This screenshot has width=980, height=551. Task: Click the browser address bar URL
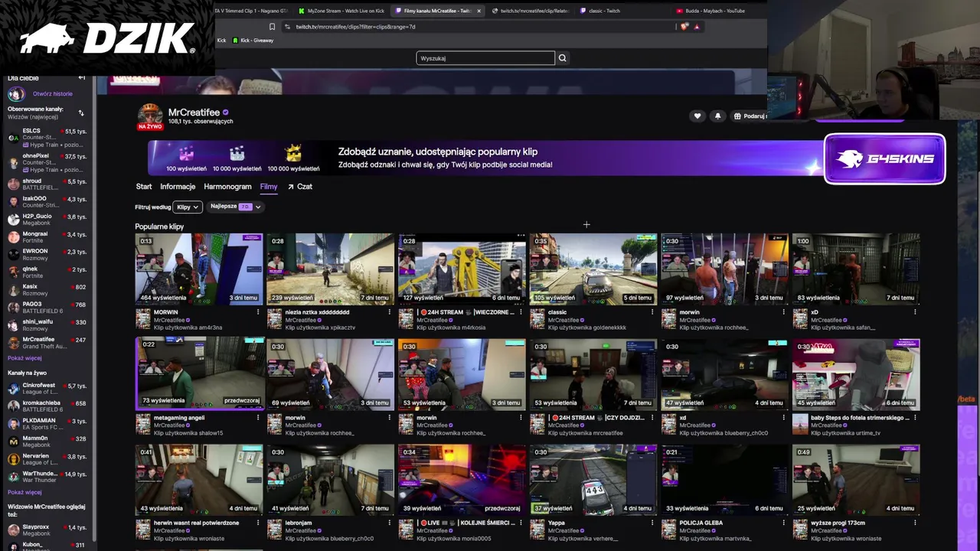[355, 27]
